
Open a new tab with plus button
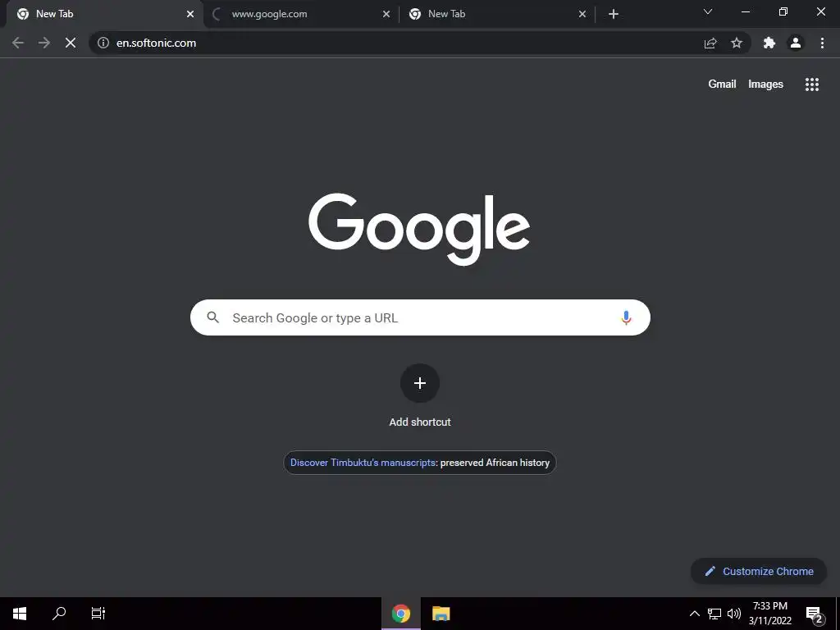614,14
